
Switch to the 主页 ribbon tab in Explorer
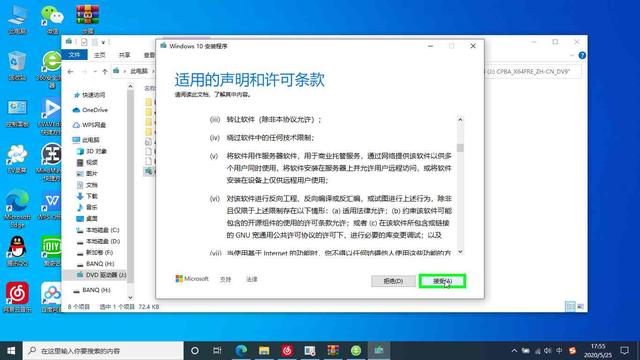pos(100,55)
